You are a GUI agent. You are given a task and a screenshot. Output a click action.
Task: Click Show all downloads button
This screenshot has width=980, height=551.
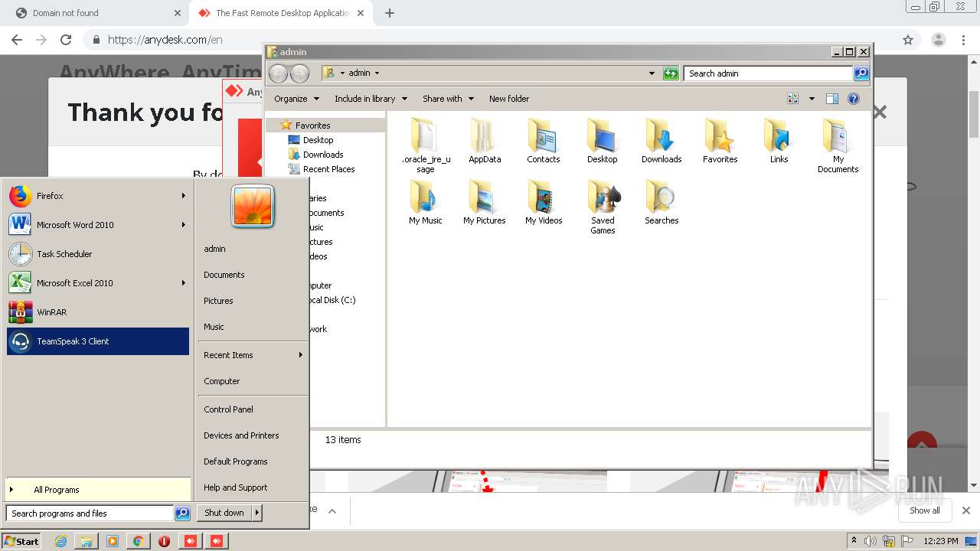click(925, 510)
